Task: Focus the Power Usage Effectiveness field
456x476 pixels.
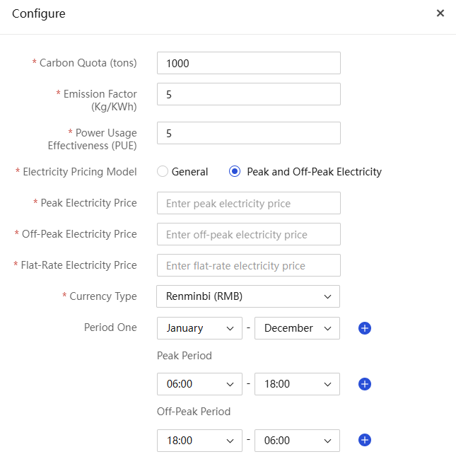Action: coord(249,133)
